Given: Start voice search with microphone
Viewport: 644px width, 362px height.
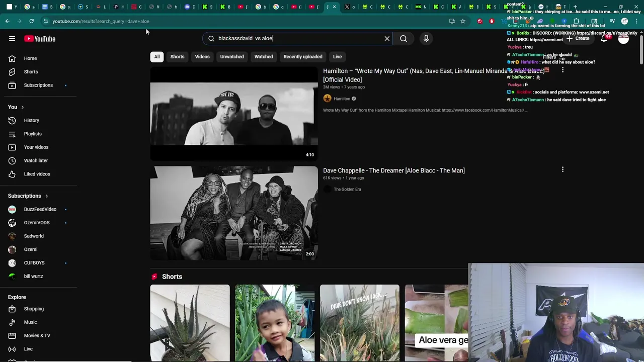Looking at the screenshot, I should point(426,38).
